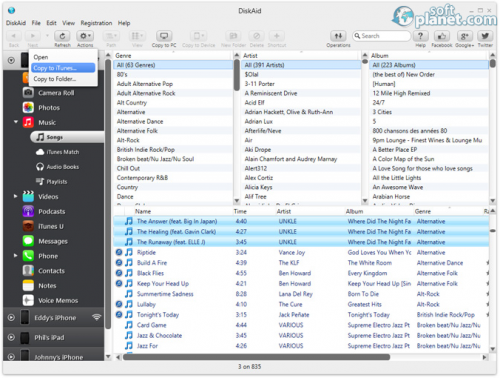Select Photos in the sidebar
The height and width of the screenshot is (378, 500).
(49, 108)
